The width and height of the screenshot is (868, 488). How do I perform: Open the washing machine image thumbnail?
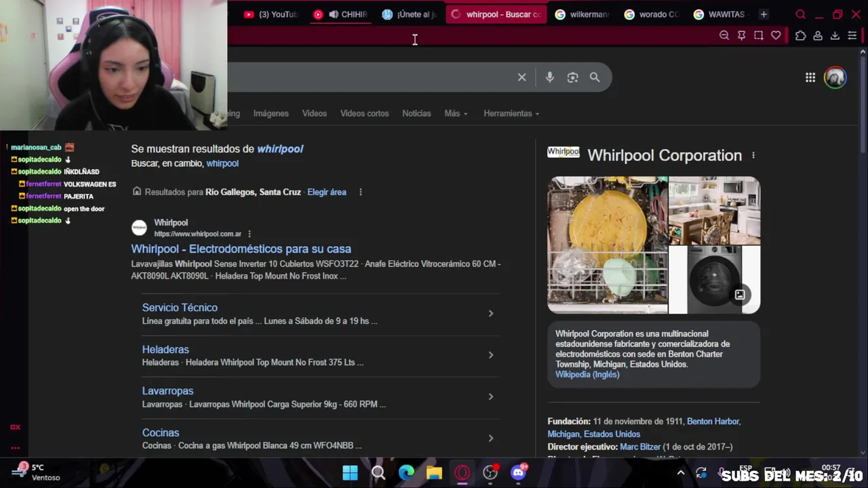click(x=715, y=280)
